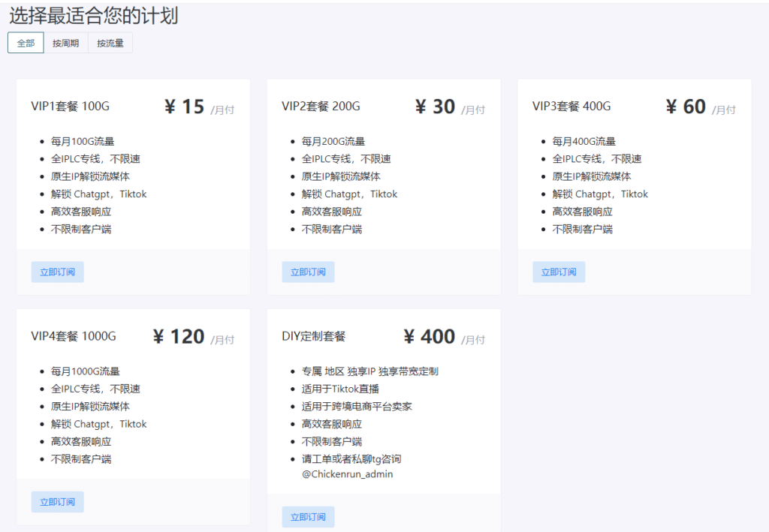Viewport: 769px width, 532px height.
Task: Click the ¥ 120 monthly price
Action: pos(179,337)
